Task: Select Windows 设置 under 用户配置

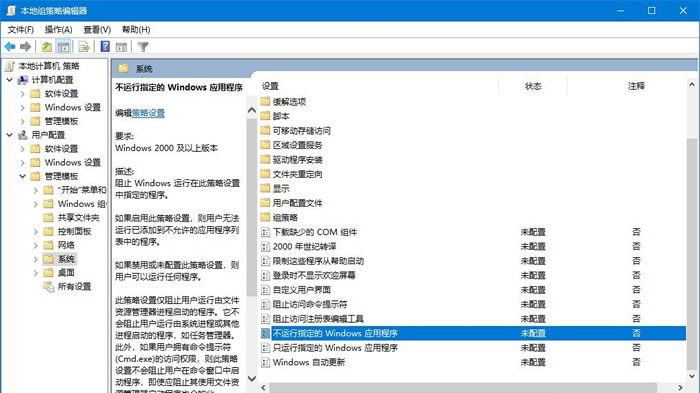Action: point(73,162)
